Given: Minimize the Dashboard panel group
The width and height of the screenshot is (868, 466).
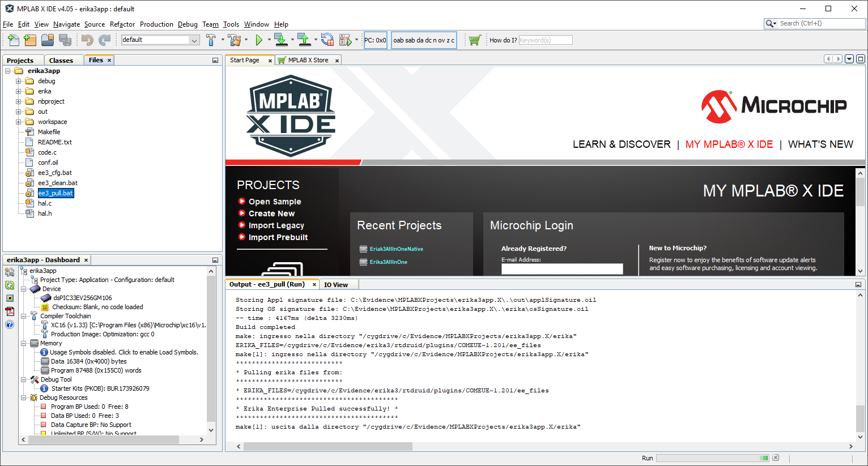Looking at the screenshot, I should coord(215,260).
